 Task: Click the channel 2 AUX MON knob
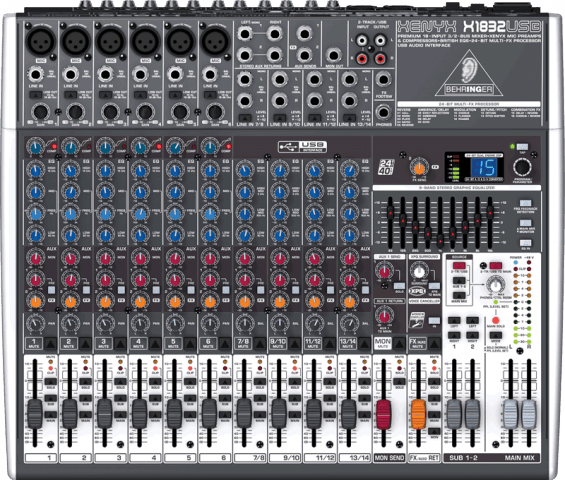pyautogui.click(x=71, y=259)
